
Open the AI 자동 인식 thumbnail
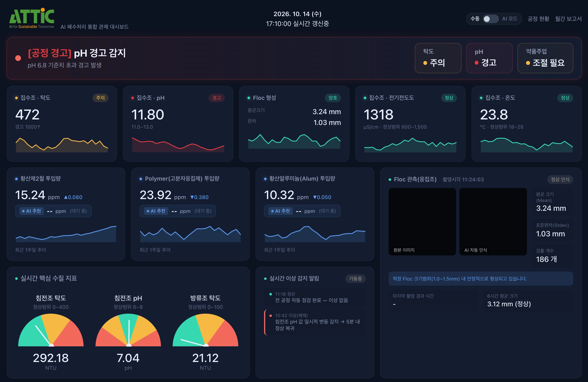pyautogui.click(x=493, y=222)
